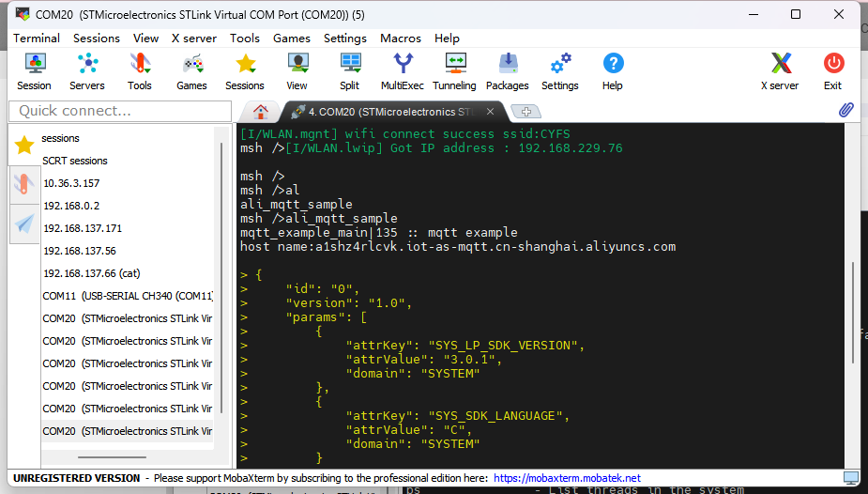
Task: Select the 10.36.3.157 session
Action: pyautogui.click(x=71, y=183)
